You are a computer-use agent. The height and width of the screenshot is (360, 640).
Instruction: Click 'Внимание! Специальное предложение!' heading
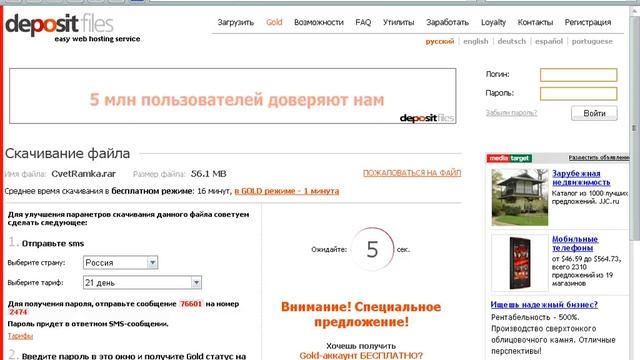point(361,314)
